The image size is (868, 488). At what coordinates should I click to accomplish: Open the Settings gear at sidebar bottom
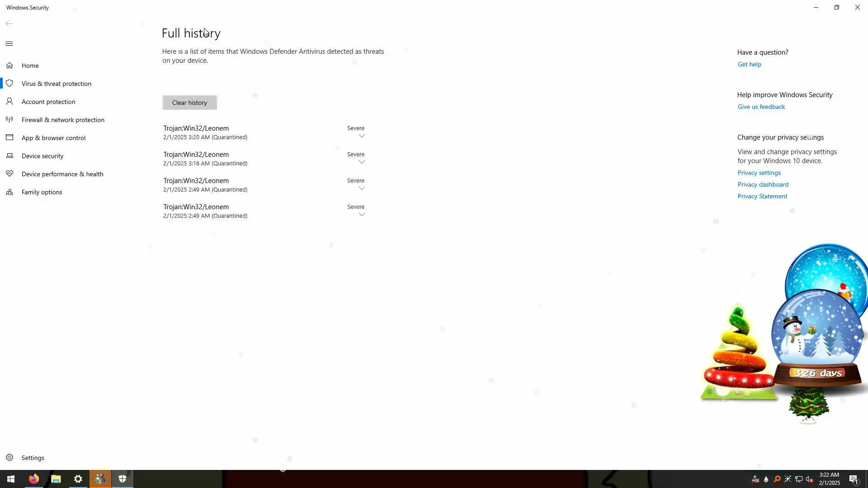9,457
